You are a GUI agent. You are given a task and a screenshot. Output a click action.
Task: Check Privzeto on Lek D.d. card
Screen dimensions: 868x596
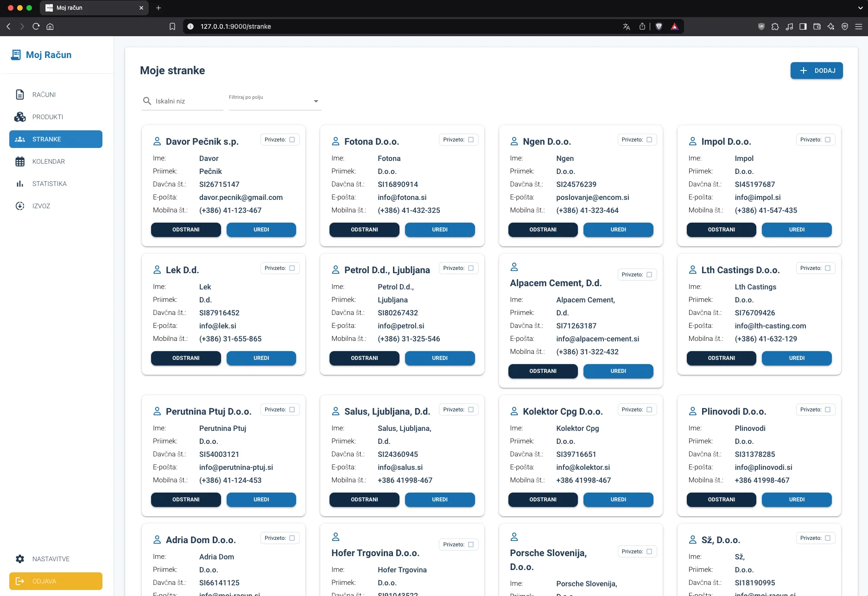(292, 268)
